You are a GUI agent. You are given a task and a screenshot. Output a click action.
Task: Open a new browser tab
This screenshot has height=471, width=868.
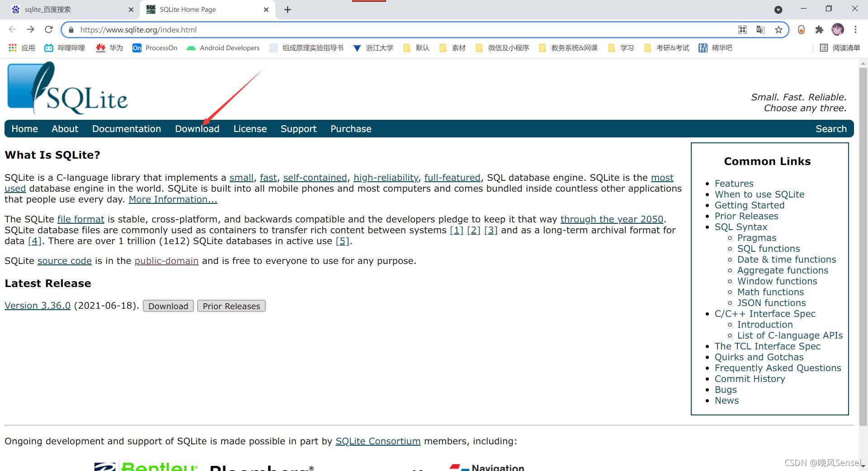(x=288, y=9)
